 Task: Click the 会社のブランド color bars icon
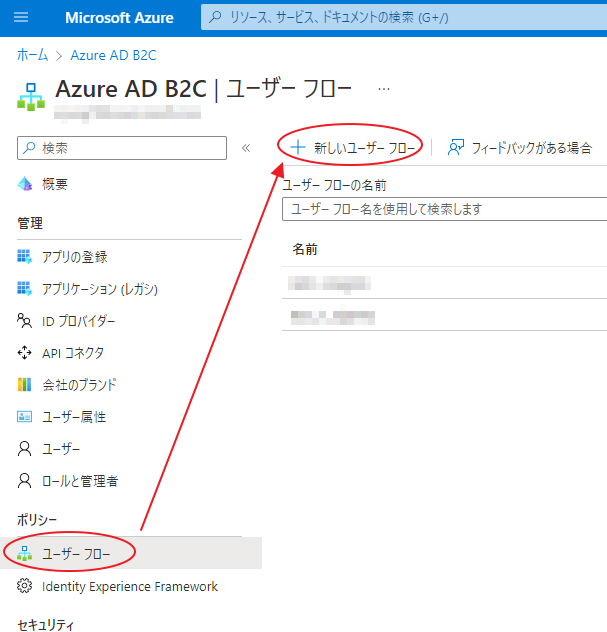pyautogui.click(x=25, y=385)
